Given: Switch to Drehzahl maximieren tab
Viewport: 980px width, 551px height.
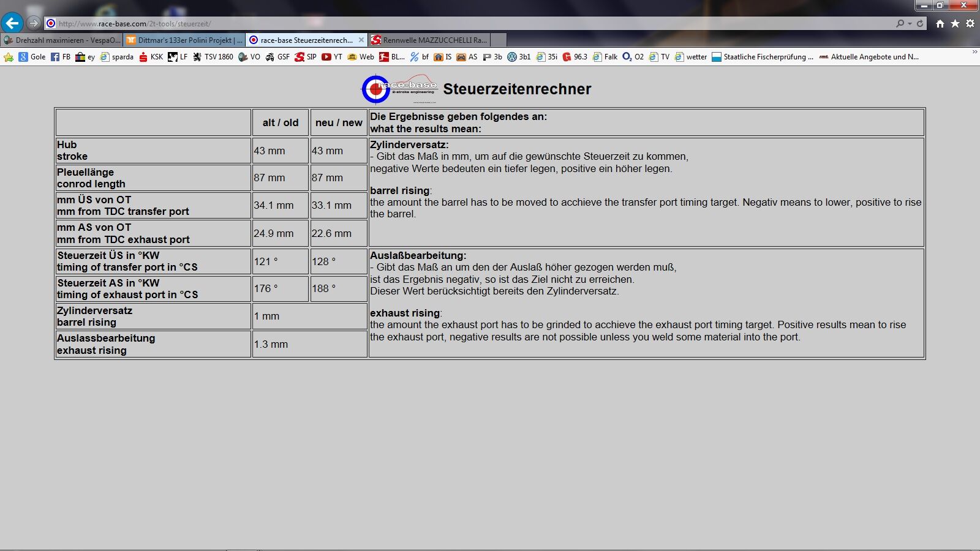Looking at the screenshot, I should [61, 40].
